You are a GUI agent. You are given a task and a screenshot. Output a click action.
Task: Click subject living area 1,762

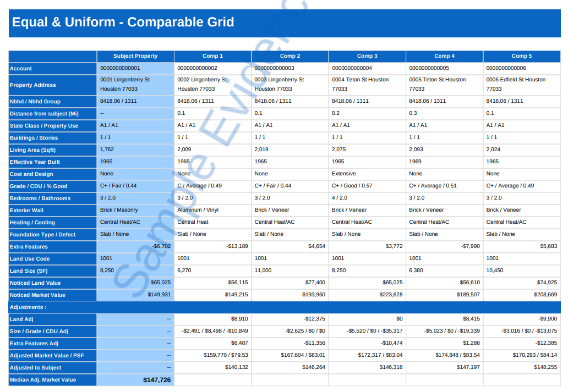(107, 150)
